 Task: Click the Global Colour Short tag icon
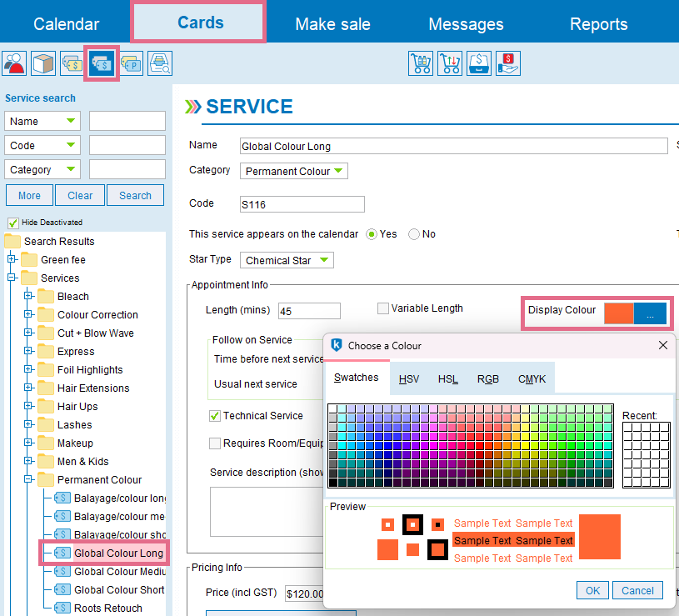(62, 589)
